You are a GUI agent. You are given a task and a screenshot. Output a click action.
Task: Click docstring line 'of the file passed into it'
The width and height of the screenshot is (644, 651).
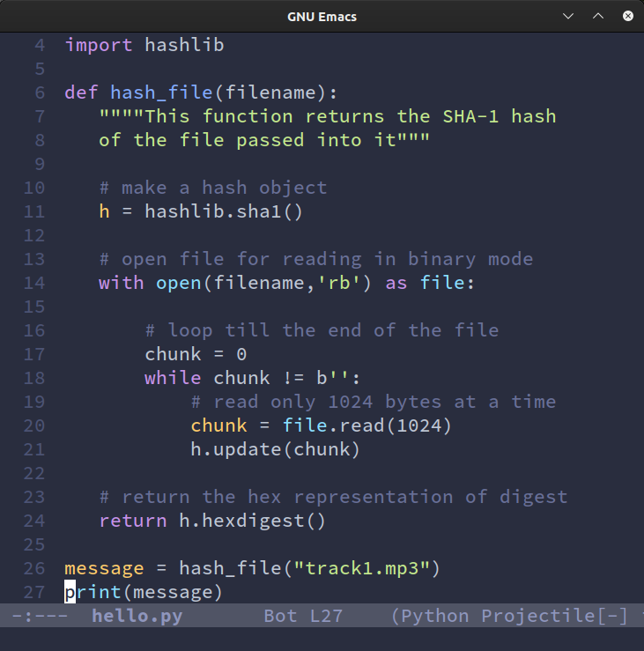[248, 140]
